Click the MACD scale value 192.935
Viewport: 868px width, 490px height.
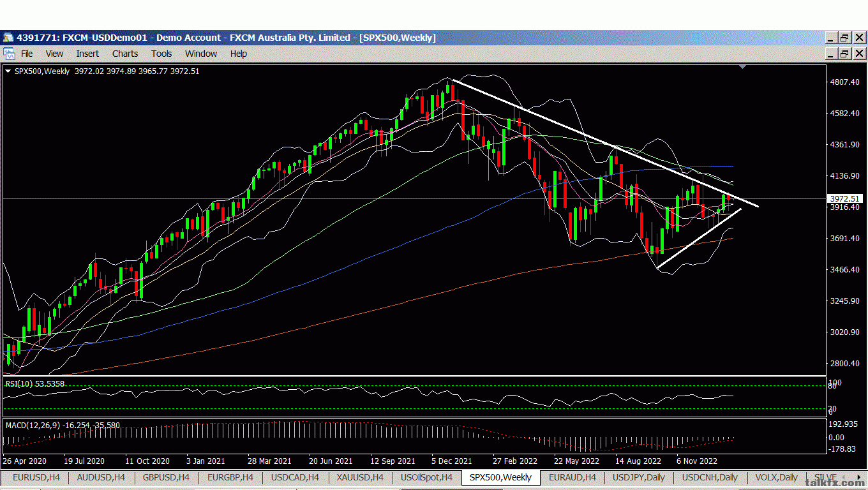(842, 424)
